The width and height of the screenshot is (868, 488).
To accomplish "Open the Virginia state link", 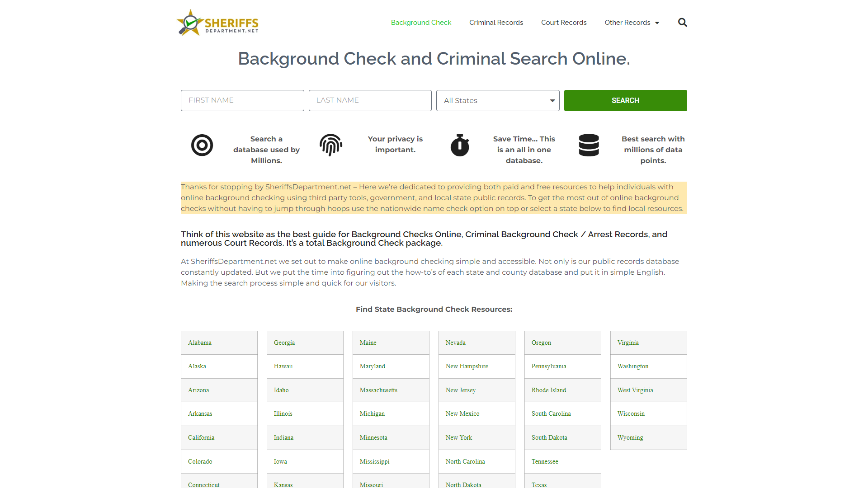I will click(628, 343).
